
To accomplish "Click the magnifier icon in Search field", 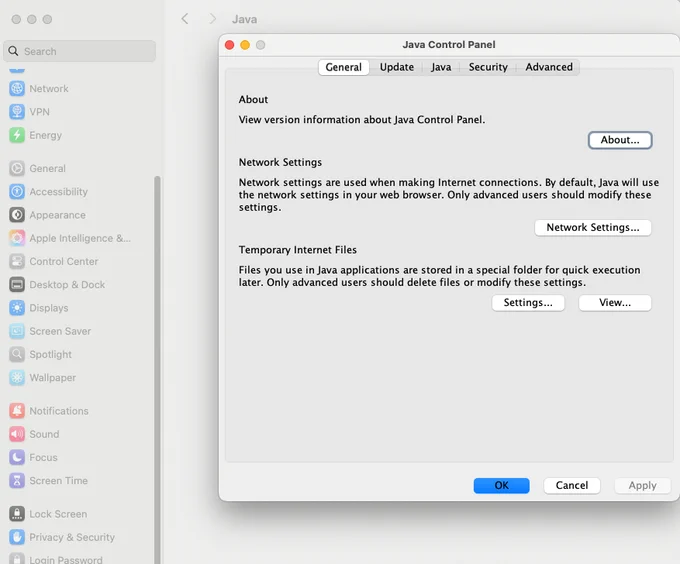I will (13, 51).
